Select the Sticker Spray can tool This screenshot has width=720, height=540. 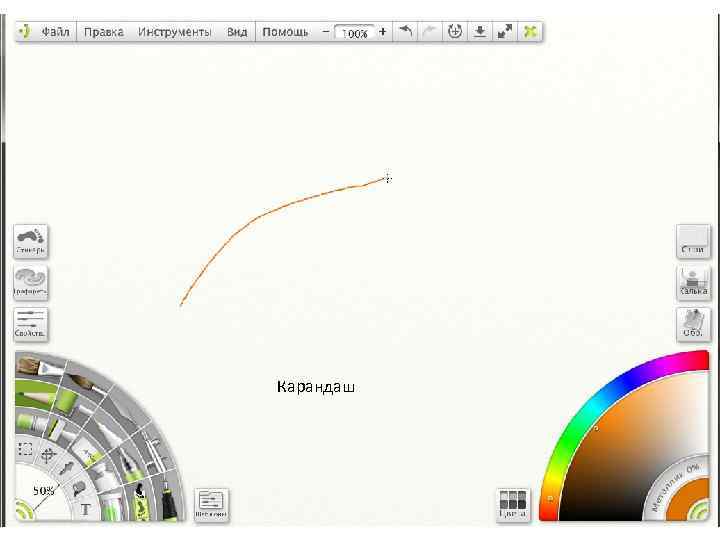141,501
